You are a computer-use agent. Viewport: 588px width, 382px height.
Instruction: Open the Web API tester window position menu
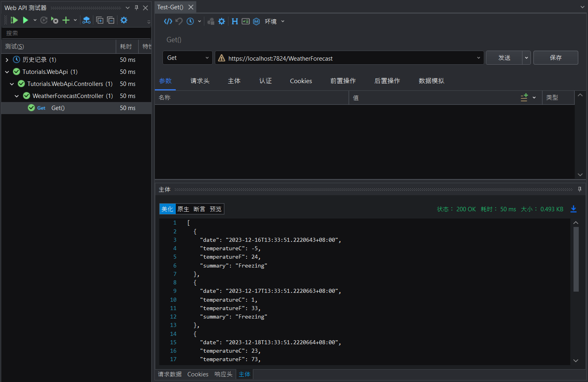pos(127,8)
